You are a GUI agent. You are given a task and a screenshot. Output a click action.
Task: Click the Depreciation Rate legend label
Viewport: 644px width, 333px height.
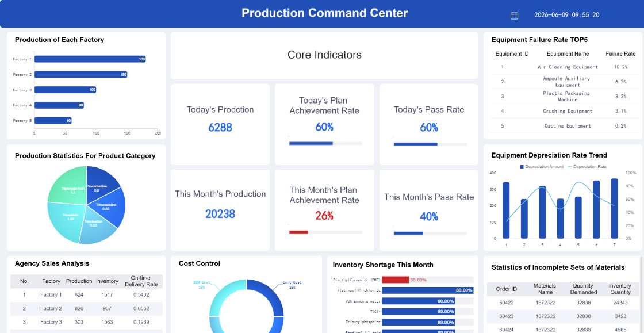590,167
